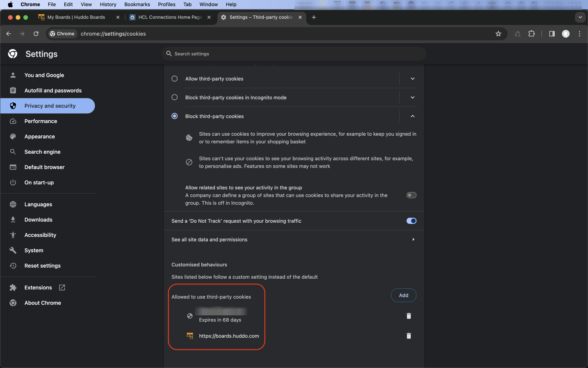
Task: Toggle the Do Not Track request switch
Action: [412, 221]
